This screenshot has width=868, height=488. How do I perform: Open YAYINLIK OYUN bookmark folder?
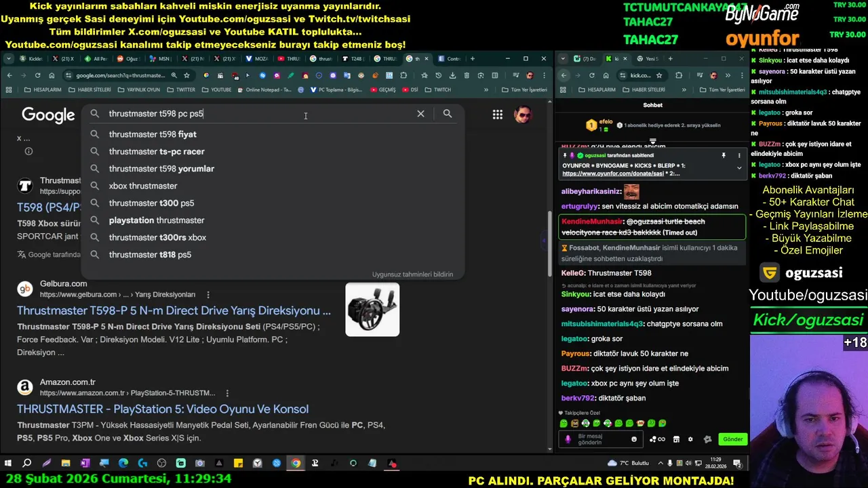point(138,89)
